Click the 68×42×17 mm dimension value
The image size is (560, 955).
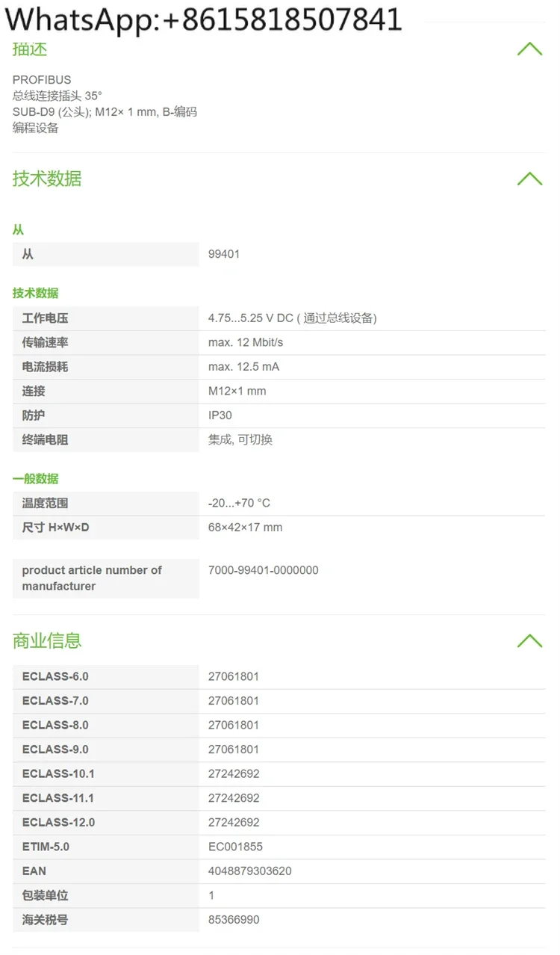tap(245, 528)
